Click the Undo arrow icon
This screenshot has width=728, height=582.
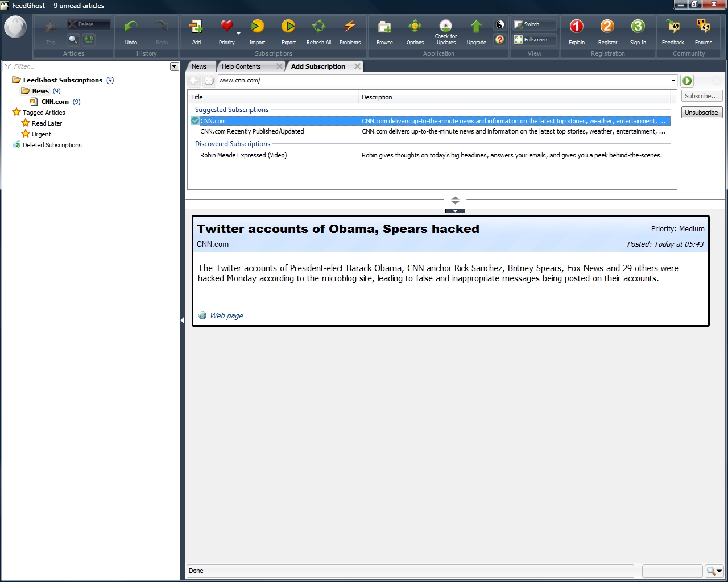tap(131, 27)
